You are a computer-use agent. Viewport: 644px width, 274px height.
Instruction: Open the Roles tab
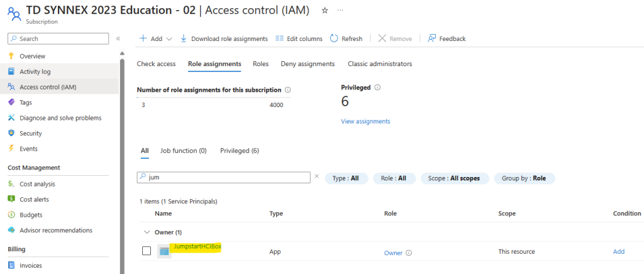tap(261, 64)
